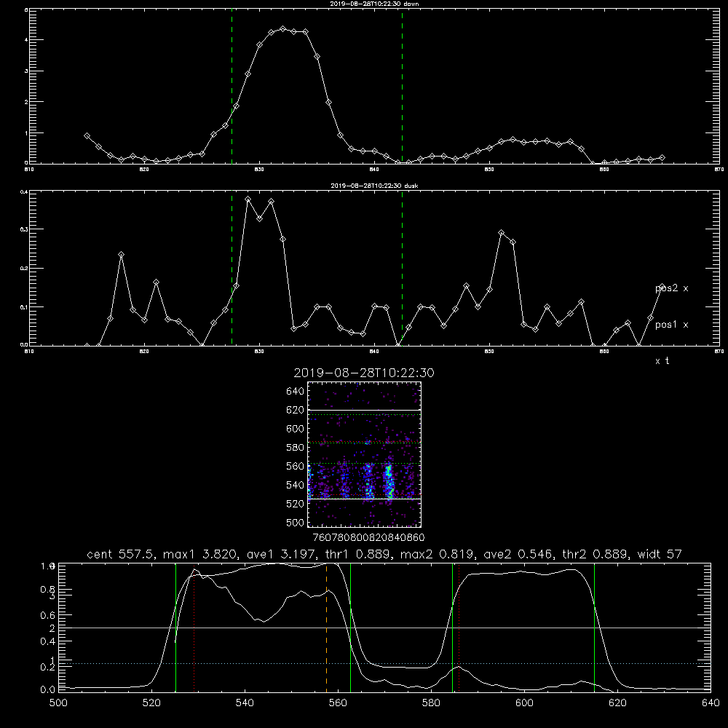Click spectrogram y-axis label '640'
Image resolution: width=728 pixels, height=728 pixels.
[x=296, y=392]
